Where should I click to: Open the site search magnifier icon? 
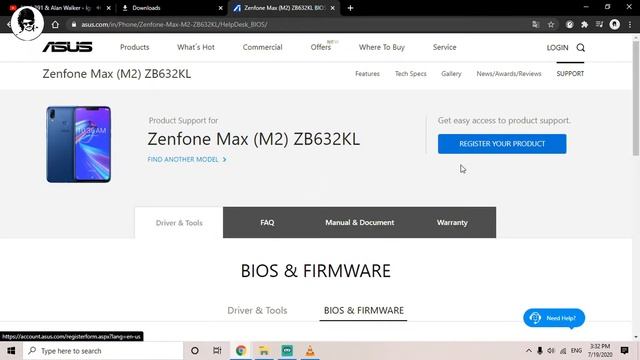[580, 48]
